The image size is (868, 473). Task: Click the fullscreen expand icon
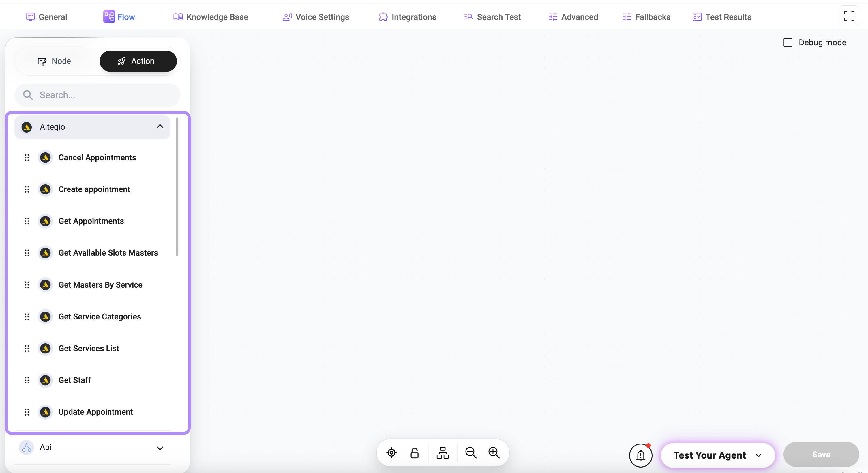(849, 16)
